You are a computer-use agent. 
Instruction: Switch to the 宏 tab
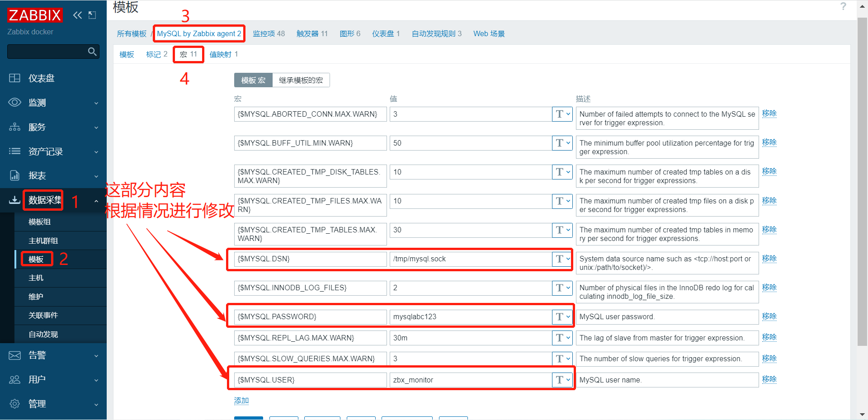(189, 54)
